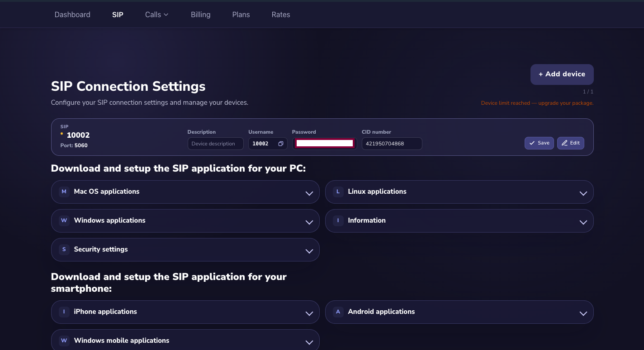The image size is (644, 350).
Task: Click the I badge beside iPhone applications
Action: point(64,312)
